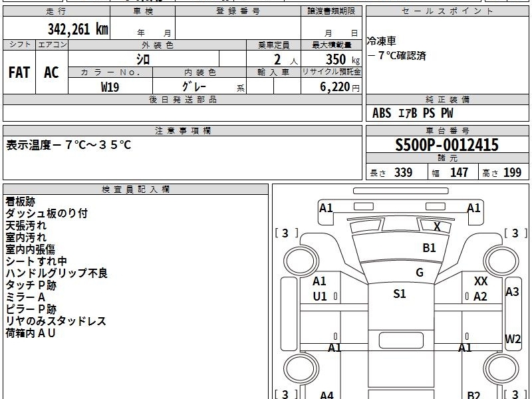Click the シフト header label

click(x=19, y=45)
